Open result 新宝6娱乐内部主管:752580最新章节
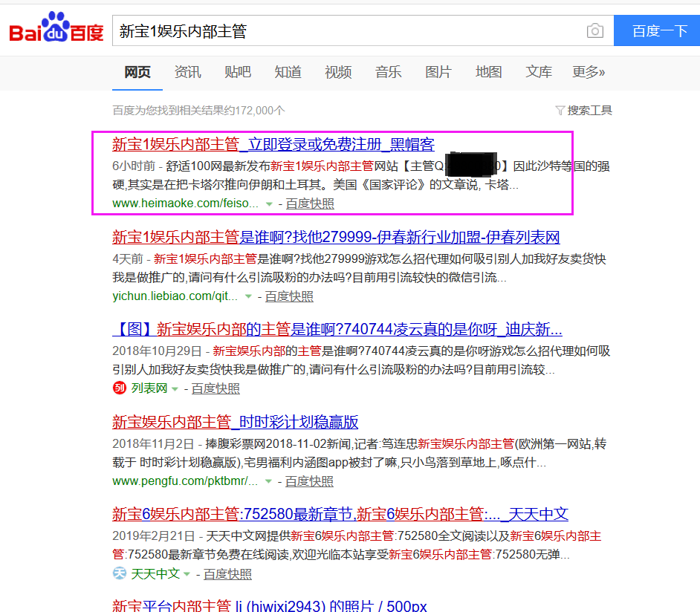 click(340, 514)
